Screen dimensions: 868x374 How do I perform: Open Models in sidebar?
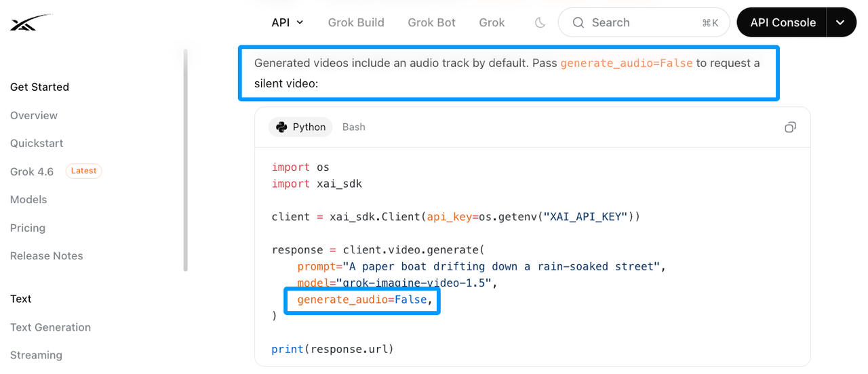pyautogui.click(x=28, y=199)
